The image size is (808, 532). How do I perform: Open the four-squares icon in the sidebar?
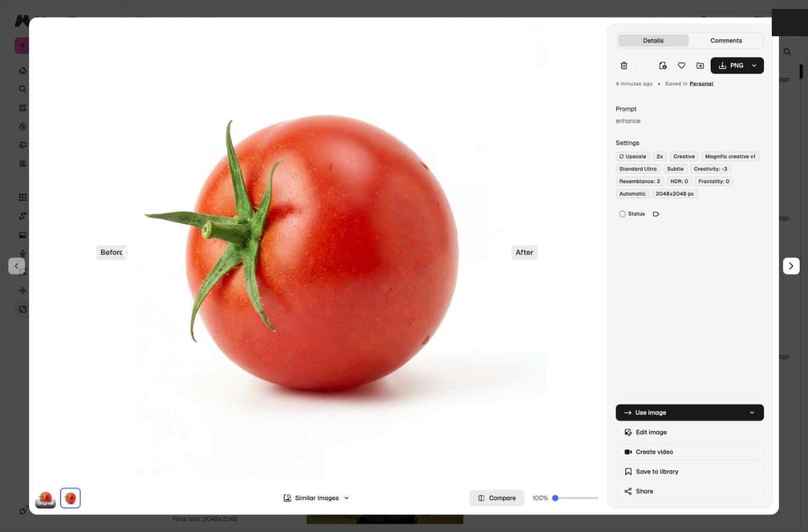pos(23,108)
